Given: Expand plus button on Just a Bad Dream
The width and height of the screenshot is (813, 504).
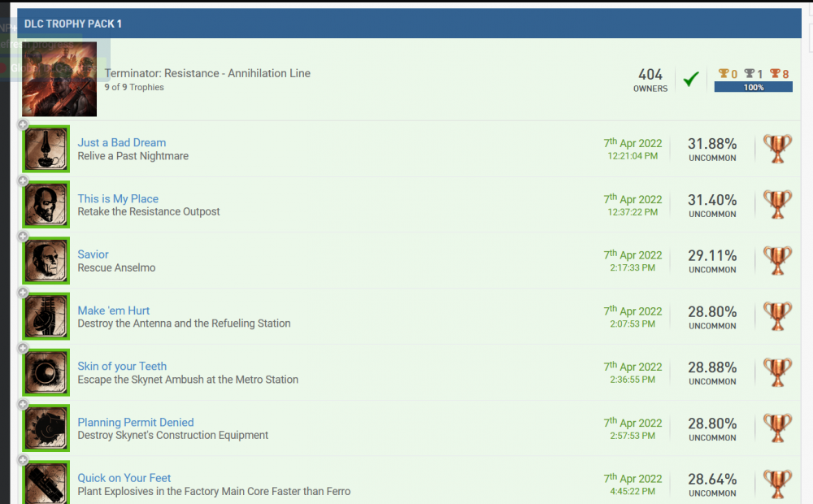Looking at the screenshot, I should [23, 125].
